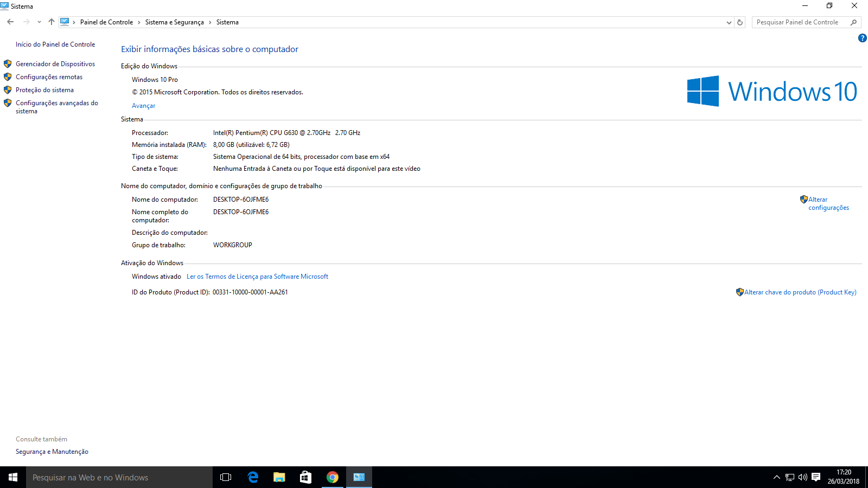
Task: Open the Windows Start button
Action: 13,477
